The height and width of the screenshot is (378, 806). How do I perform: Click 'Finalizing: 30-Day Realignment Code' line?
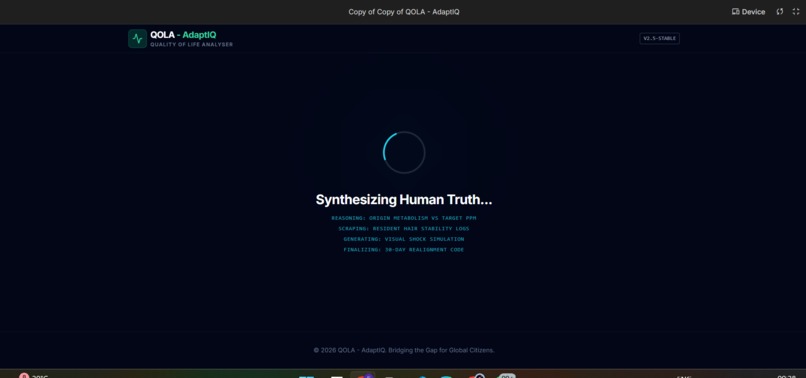[404, 250]
